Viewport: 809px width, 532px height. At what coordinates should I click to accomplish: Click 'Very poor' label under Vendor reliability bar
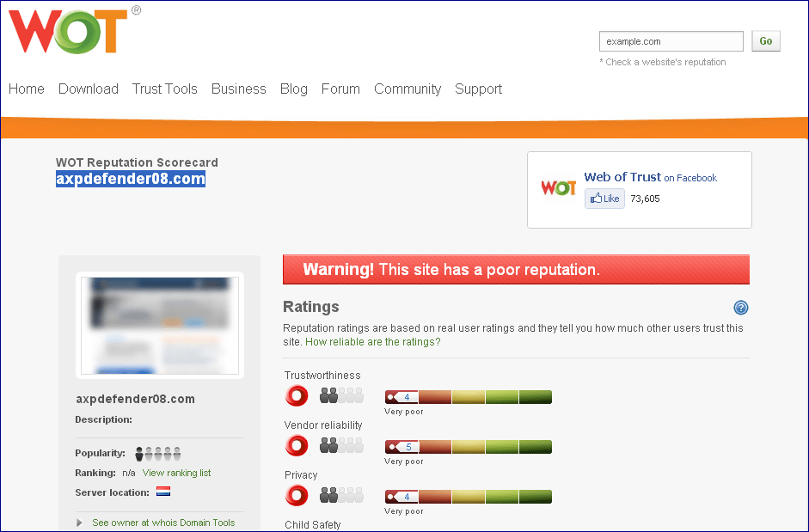pyautogui.click(x=404, y=462)
